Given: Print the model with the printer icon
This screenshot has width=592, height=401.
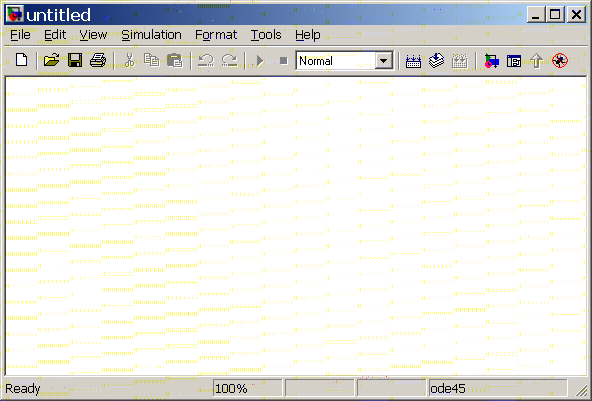Looking at the screenshot, I should coord(98,60).
